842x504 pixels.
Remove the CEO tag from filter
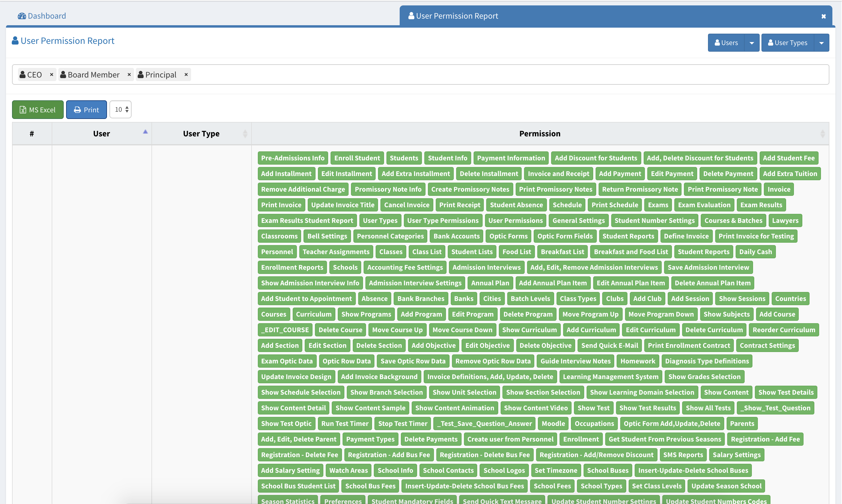pos(52,74)
